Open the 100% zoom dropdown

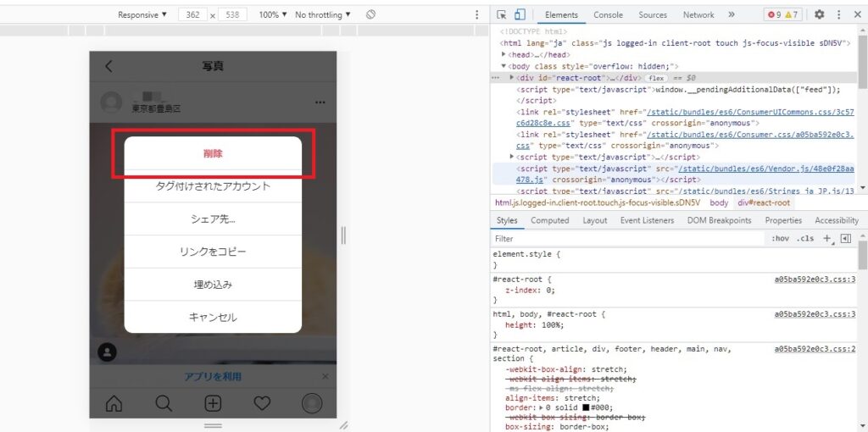point(273,15)
